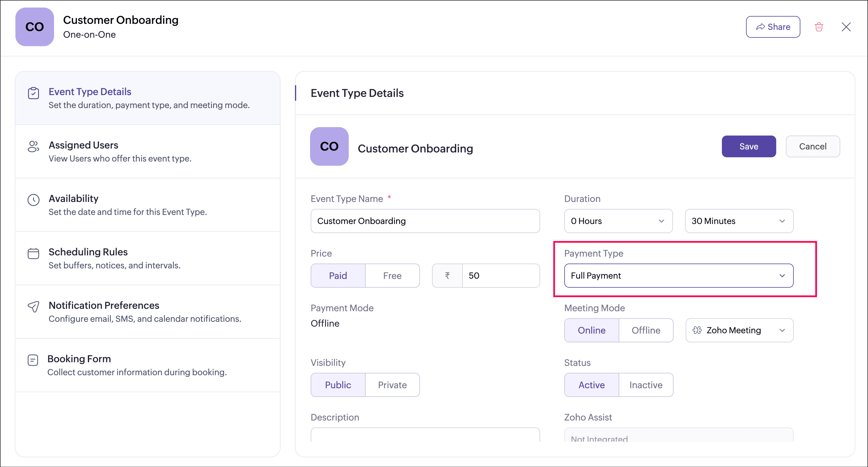Click the Save button
The height and width of the screenshot is (467, 868).
[748, 147]
